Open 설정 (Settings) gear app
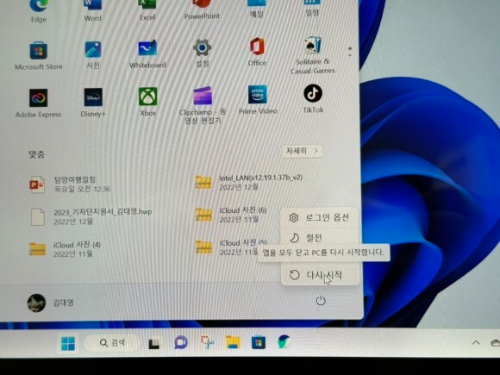Screen dimensions: 500x375 click(202, 53)
